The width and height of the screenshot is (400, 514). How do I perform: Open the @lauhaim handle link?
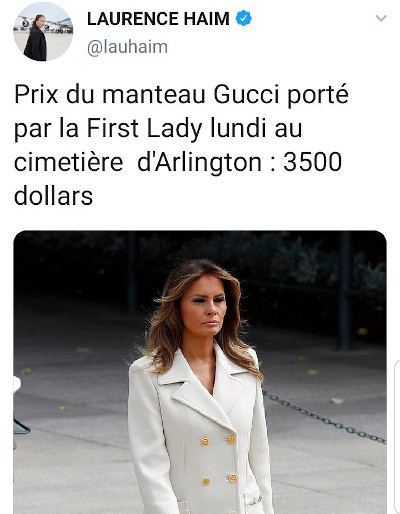click(x=127, y=47)
